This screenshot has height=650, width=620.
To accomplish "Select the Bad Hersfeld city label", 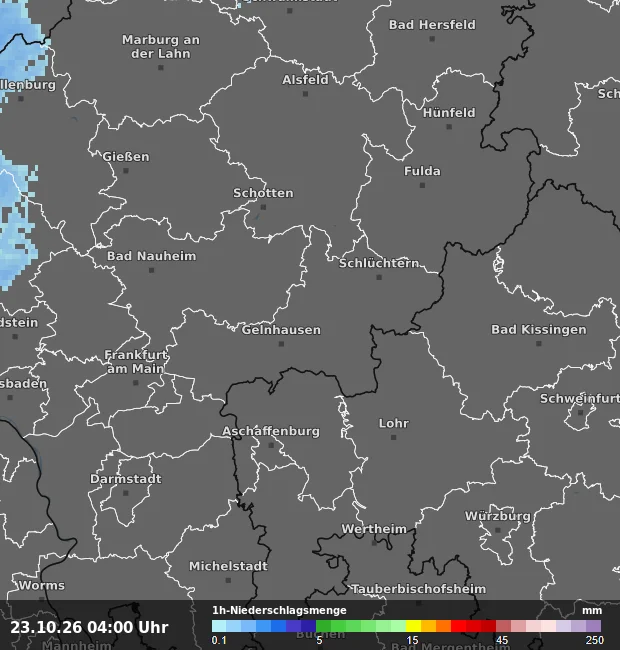I will pos(432,25).
